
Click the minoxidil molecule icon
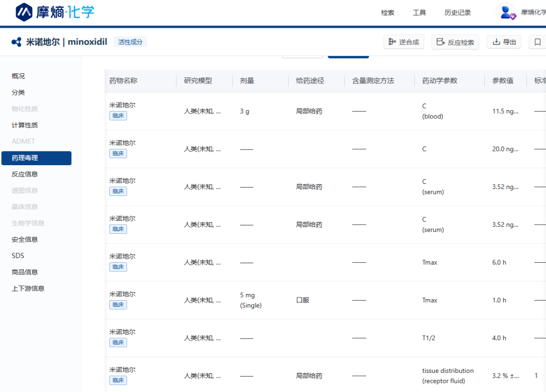16,42
